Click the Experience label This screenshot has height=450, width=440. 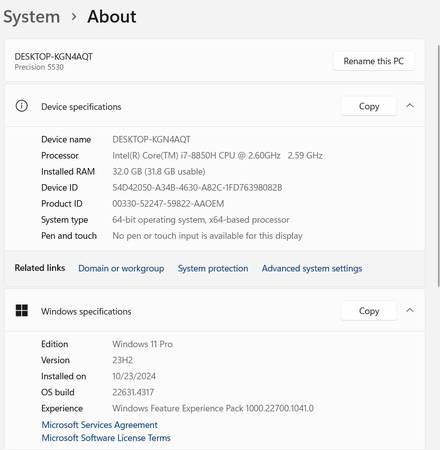click(x=62, y=408)
